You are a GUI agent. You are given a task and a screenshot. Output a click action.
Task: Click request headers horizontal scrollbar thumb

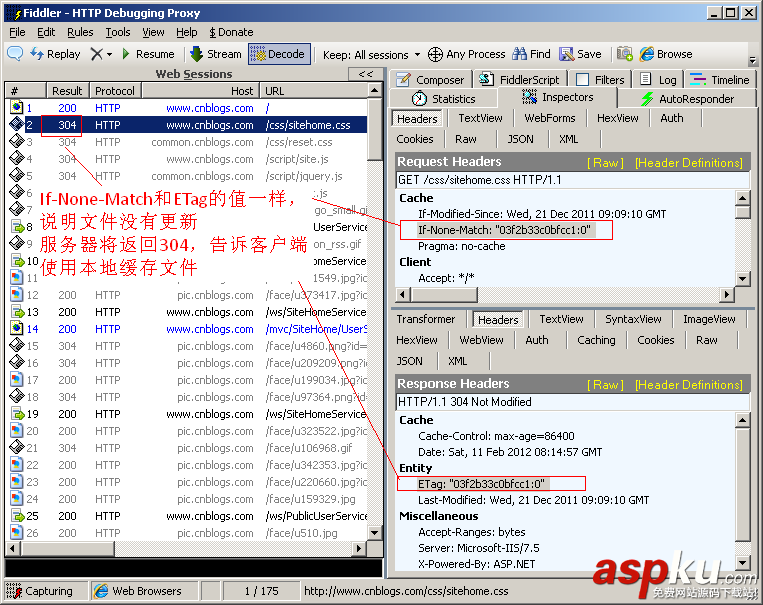444,294
